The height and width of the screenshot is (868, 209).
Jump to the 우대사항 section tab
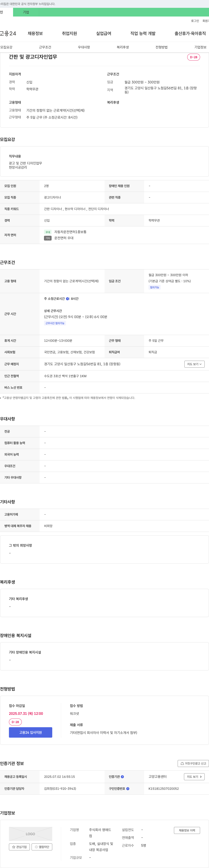pos(84,47)
